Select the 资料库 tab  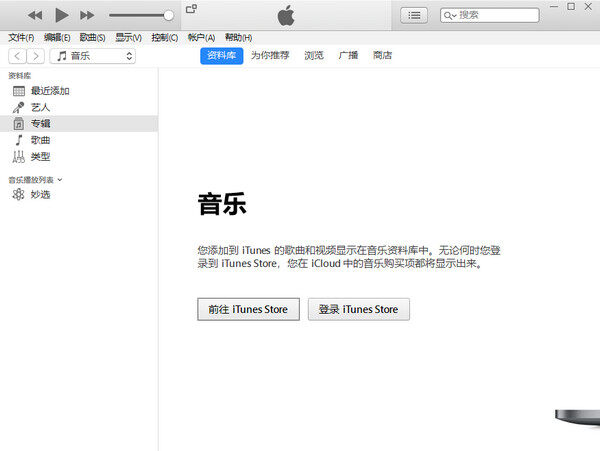pos(222,56)
